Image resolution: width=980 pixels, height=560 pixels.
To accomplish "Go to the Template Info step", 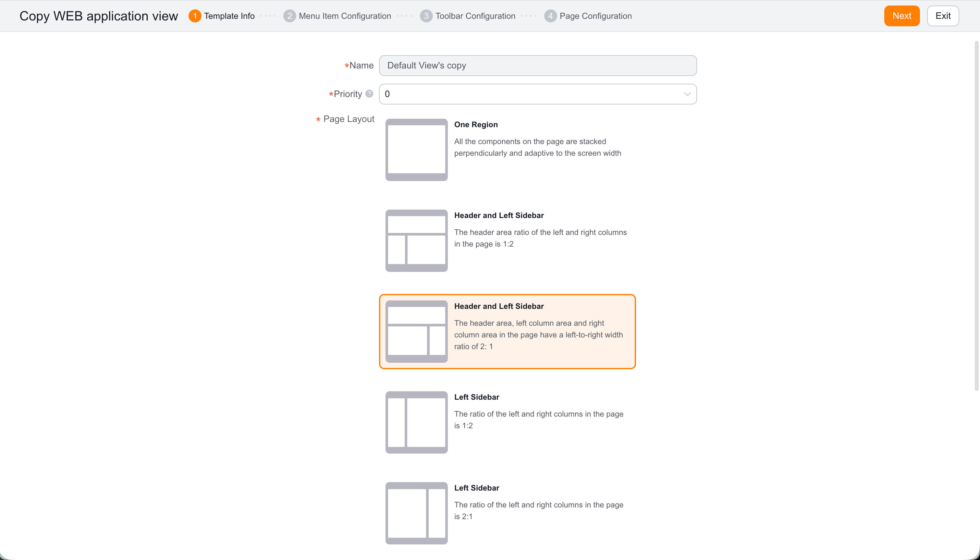I will point(222,16).
